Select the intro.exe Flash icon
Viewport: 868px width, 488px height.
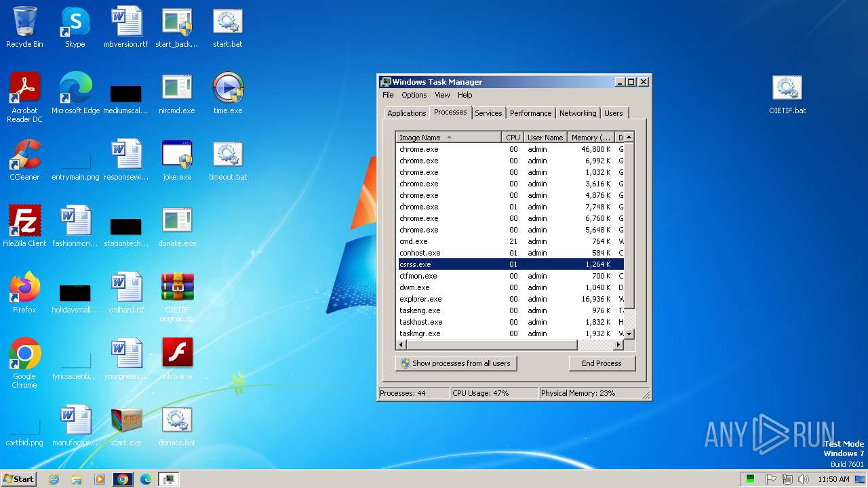click(177, 359)
